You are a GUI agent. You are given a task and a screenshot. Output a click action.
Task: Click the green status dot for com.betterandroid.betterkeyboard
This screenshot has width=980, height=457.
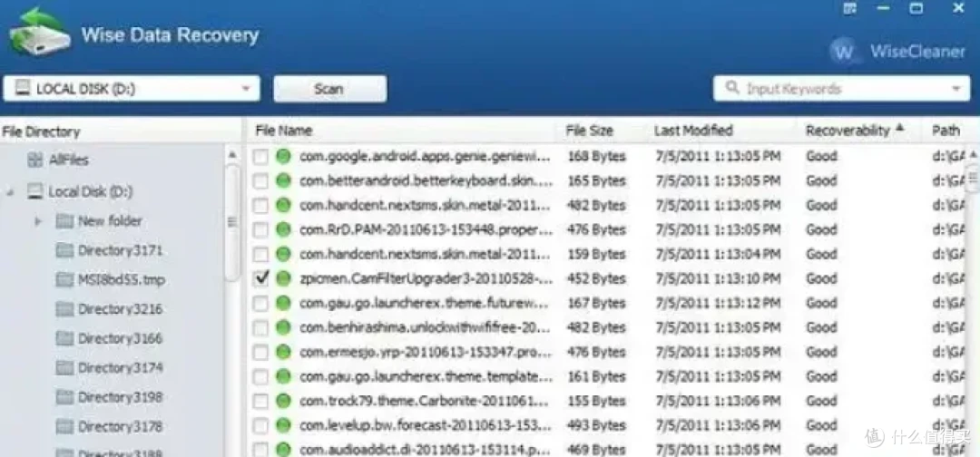[x=284, y=180]
